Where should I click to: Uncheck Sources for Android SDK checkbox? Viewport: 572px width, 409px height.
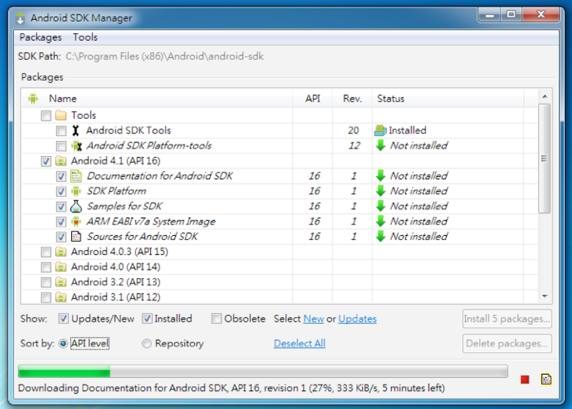click(61, 237)
